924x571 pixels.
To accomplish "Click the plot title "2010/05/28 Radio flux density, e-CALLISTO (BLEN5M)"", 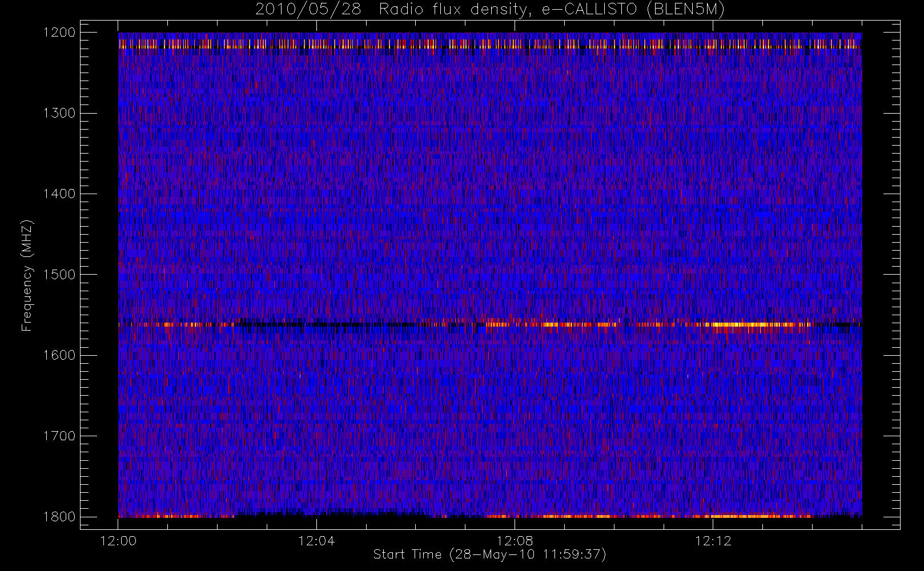I will click(490, 10).
